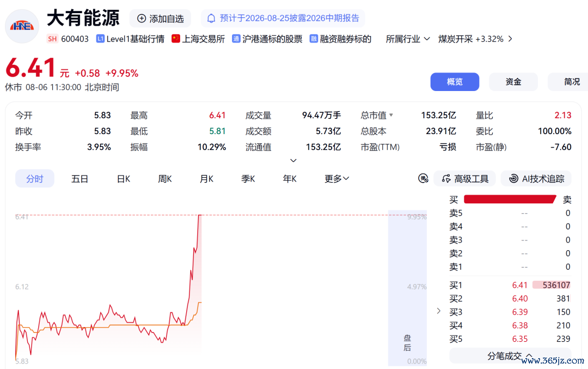588x369 pixels.
Task: Click 成交量 value 94.47万手
Action: pyautogui.click(x=321, y=115)
